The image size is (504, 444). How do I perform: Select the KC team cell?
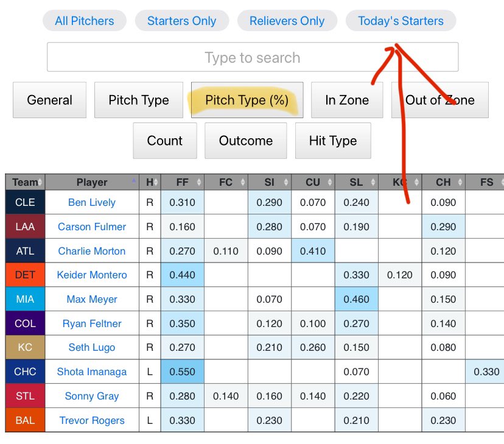(25, 347)
